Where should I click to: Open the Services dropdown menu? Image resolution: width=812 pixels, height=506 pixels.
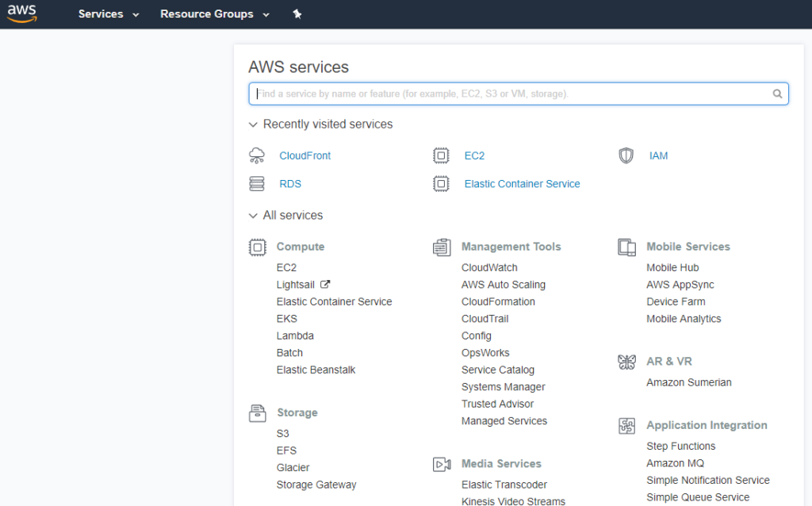pos(108,14)
